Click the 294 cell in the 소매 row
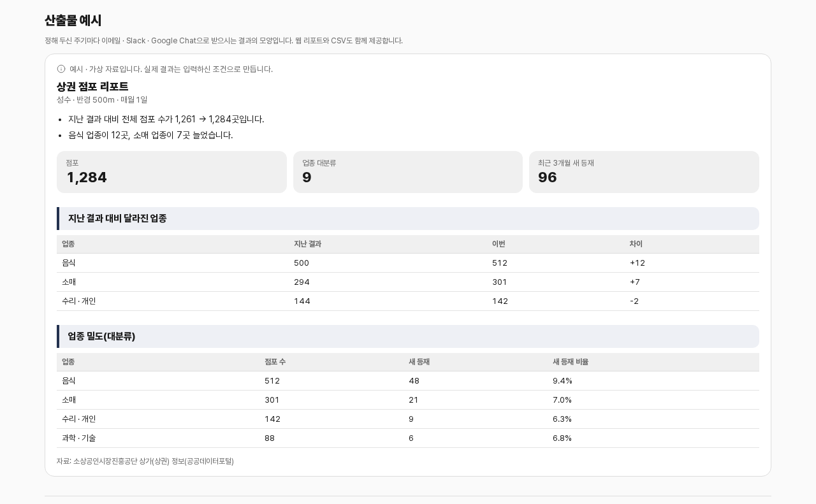Screen dimensions: 816x504 (302, 282)
